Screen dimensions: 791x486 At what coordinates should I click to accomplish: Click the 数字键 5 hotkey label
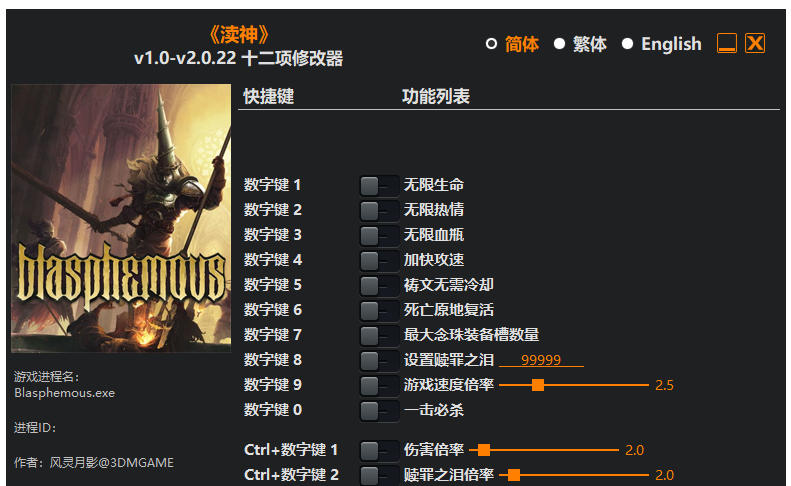272,285
